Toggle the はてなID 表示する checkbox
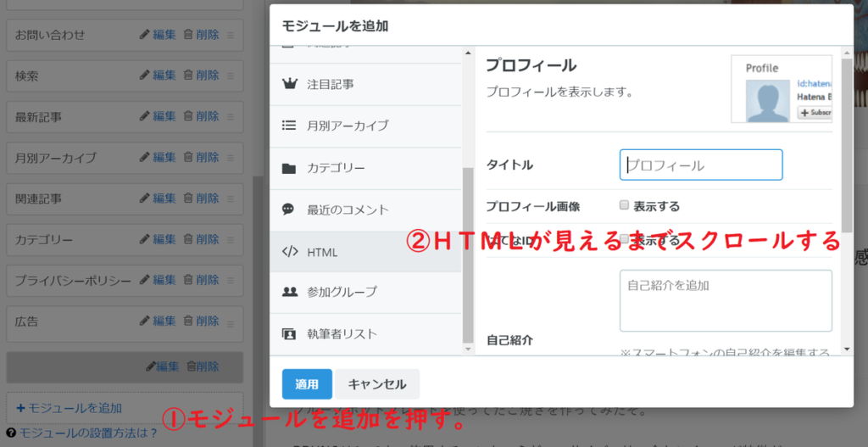 tap(625, 239)
